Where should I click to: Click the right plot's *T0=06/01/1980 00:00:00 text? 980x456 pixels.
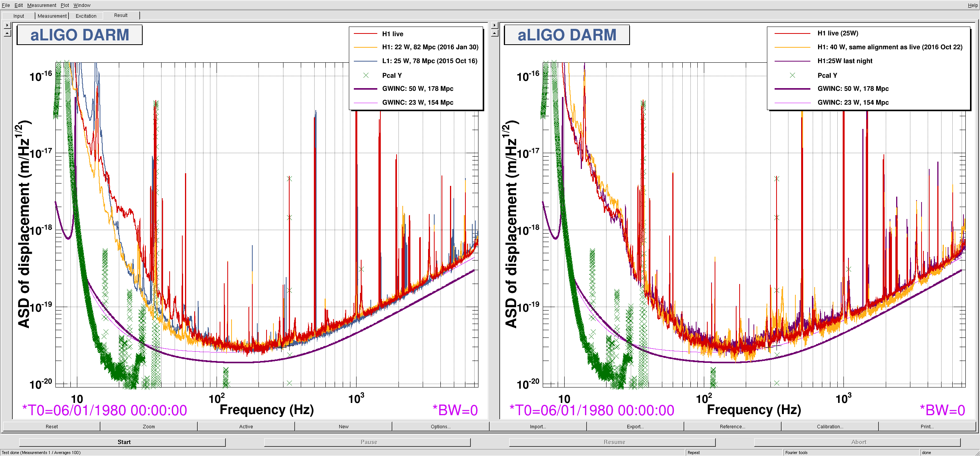(592, 411)
